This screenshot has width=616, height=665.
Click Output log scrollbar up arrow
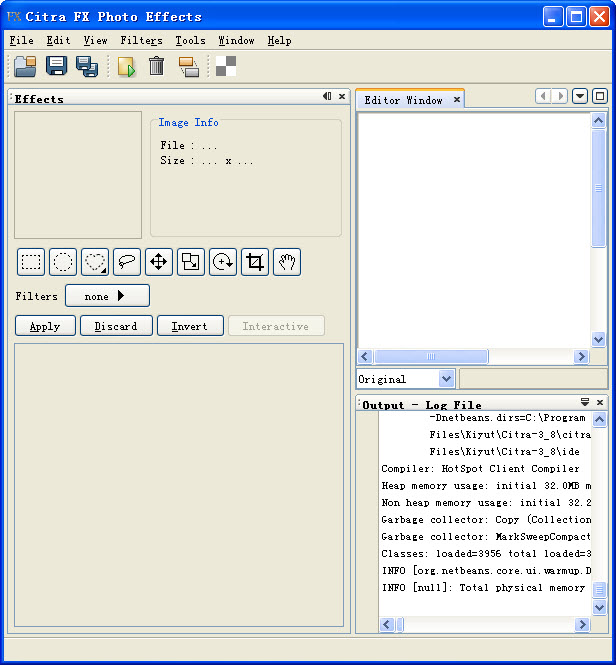pyautogui.click(x=599, y=420)
